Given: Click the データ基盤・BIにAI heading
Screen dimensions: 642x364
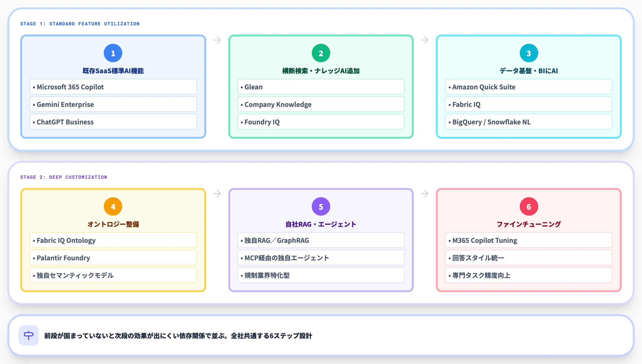Looking at the screenshot, I should (x=529, y=71).
